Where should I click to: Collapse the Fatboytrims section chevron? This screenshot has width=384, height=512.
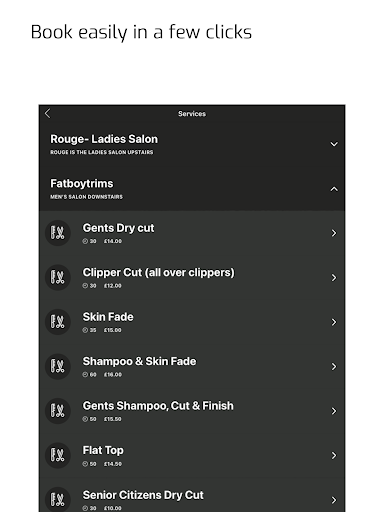pyautogui.click(x=334, y=189)
